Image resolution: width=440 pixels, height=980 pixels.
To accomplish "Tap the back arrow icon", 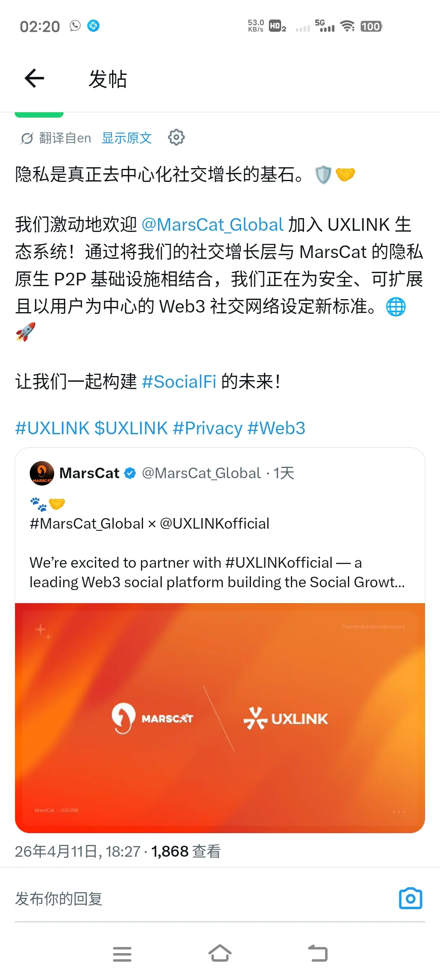I will click(x=34, y=78).
